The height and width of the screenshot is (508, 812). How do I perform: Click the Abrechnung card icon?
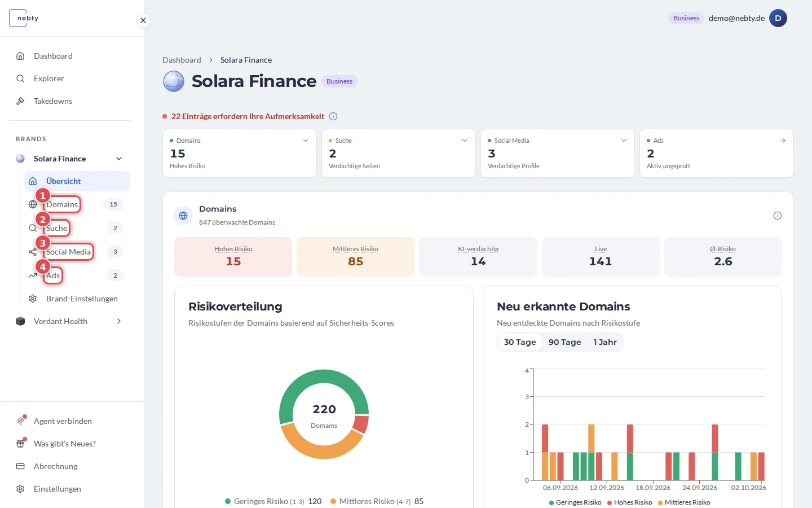click(x=20, y=466)
